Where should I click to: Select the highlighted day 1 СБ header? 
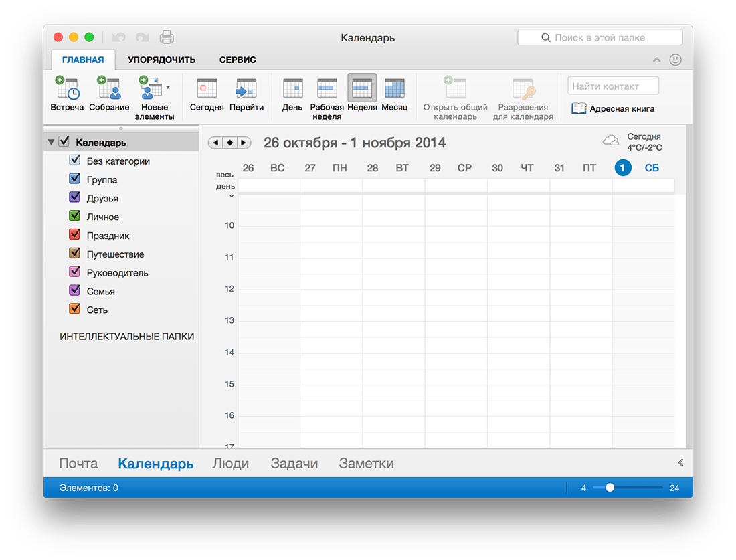click(x=636, y=167)
